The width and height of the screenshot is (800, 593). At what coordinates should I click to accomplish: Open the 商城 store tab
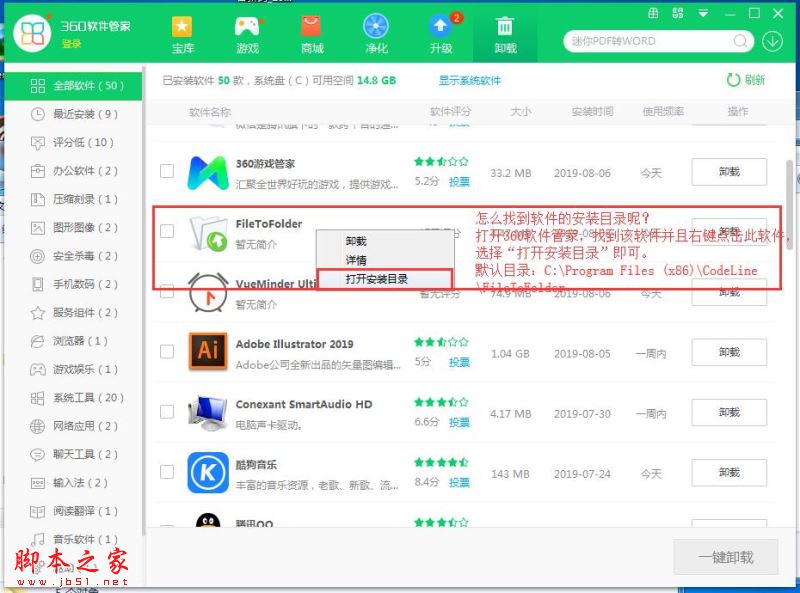[312, 35]
